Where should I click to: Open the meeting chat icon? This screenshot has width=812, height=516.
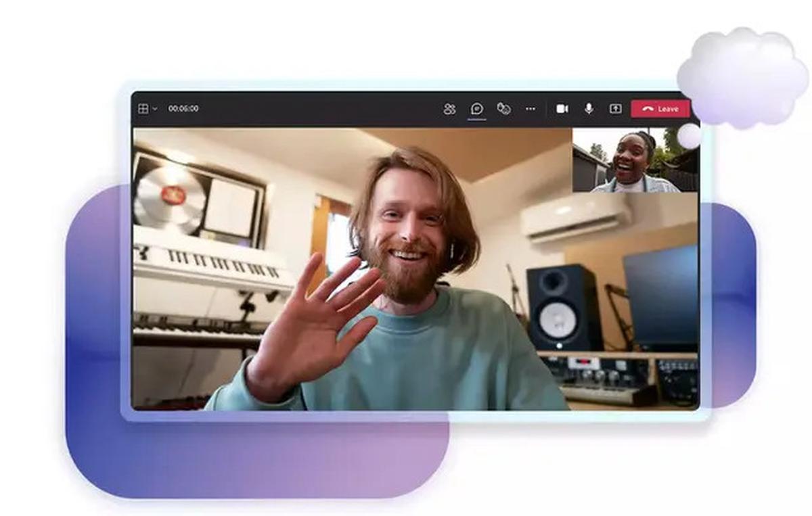pos(477,108)
